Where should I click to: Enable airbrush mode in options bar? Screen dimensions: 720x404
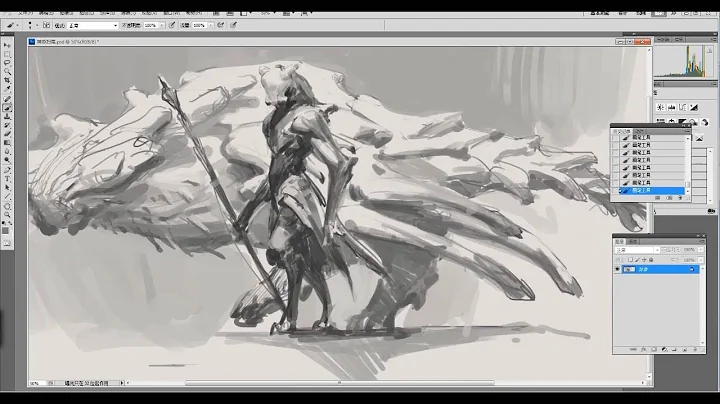coord(220,25)
